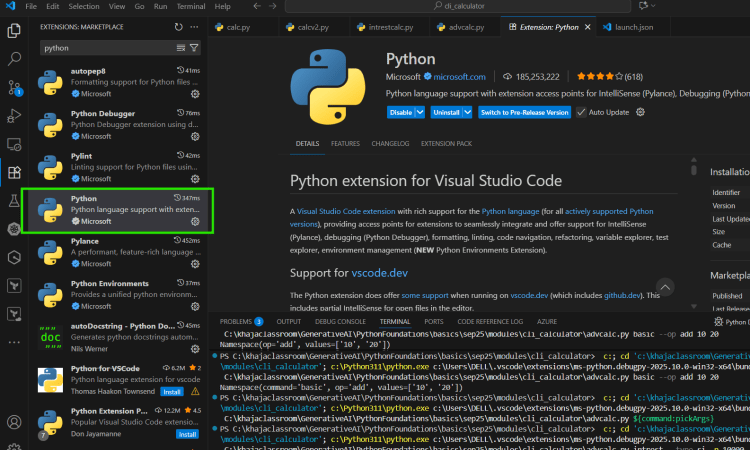Viewport: 750px width, 450px height.
Task: Open the Accounts icon in activity bar
Action: pos(14,421)
